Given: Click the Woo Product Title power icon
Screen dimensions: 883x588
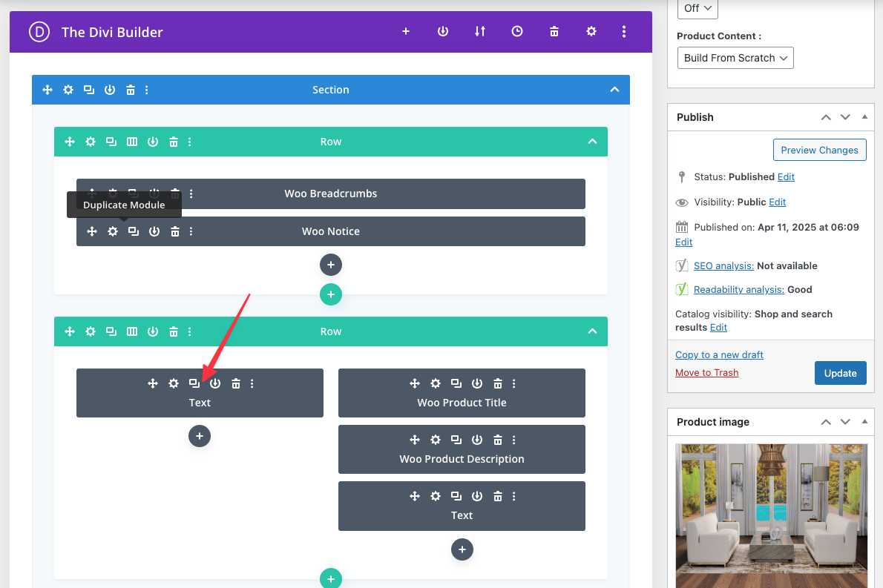Looking at the screenshot, I should [477, 383].
